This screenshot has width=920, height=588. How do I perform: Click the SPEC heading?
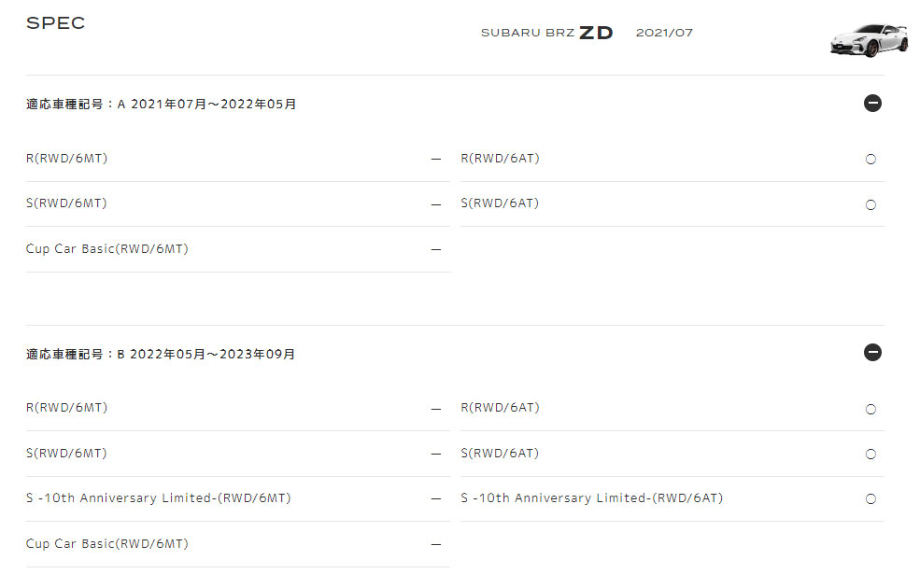click(55, 23)
